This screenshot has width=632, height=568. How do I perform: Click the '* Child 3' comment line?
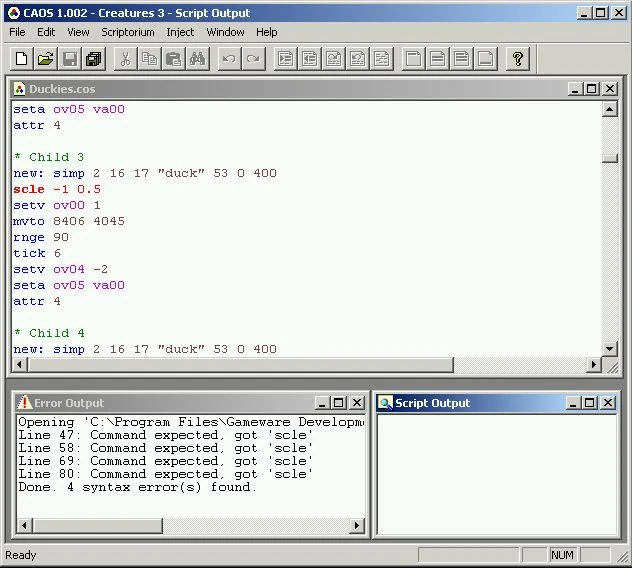(49, 157)
